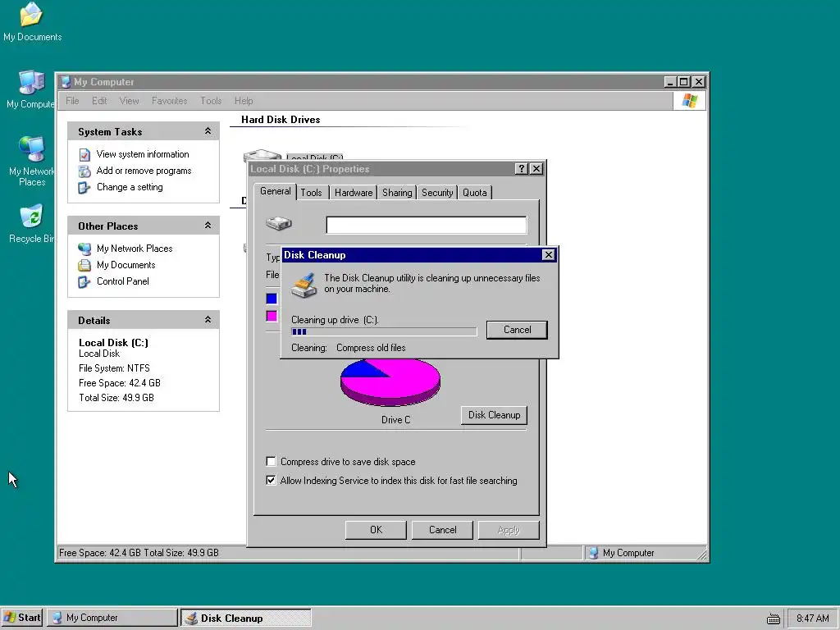Click the Change a setting link
840x630 pixels.
click(130, 188)
